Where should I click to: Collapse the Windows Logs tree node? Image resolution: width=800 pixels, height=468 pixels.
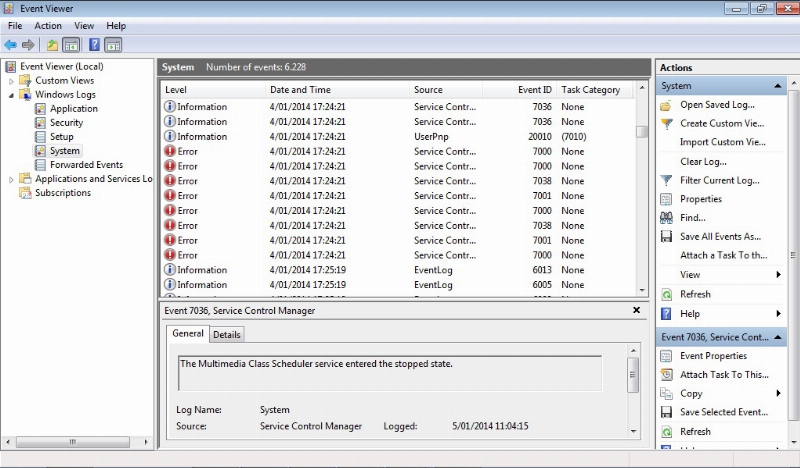(11, 95)
